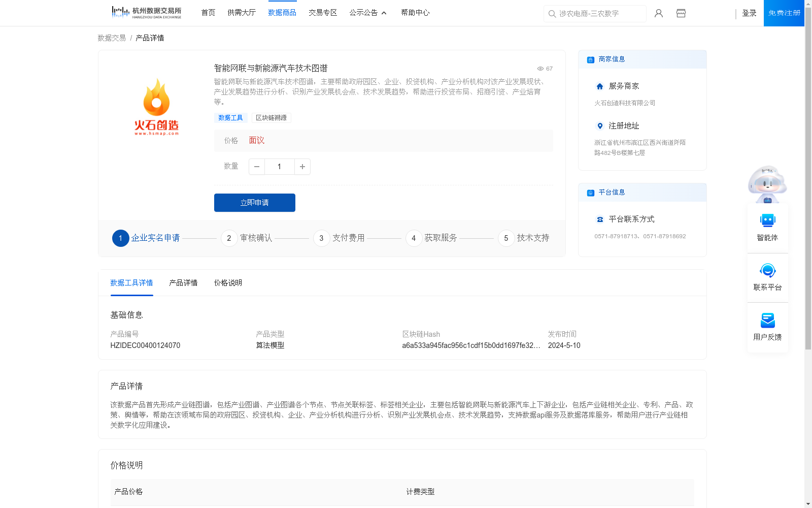The height and width of the screenshot is (508, 812).
Task: Open 帮助中心 navigation item
Action: [415, 13]
